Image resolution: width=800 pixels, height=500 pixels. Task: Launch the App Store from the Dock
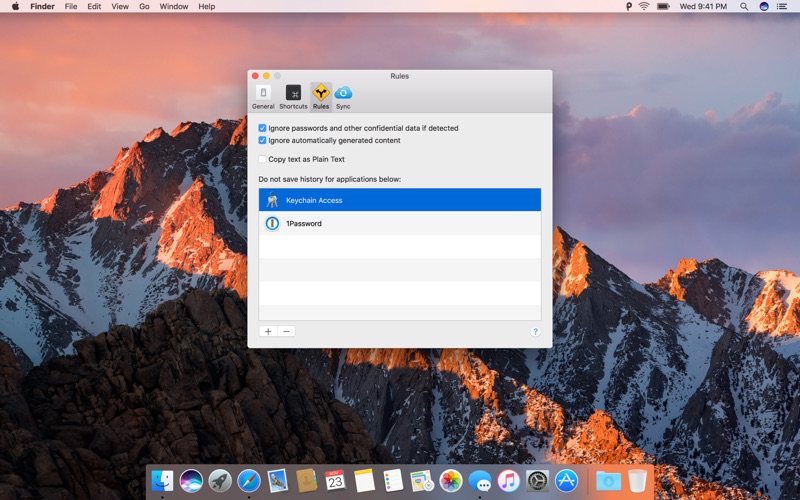point(567,481)
